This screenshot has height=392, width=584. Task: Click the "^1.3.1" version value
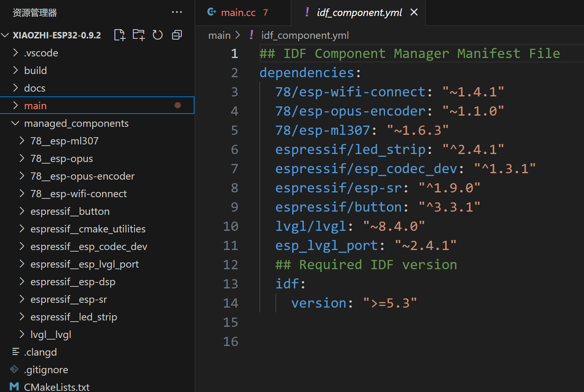(505, 169)
